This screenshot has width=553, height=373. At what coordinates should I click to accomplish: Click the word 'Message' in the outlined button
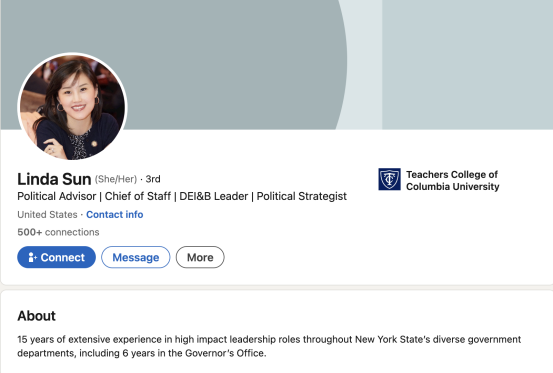click(x=136, y=257)
